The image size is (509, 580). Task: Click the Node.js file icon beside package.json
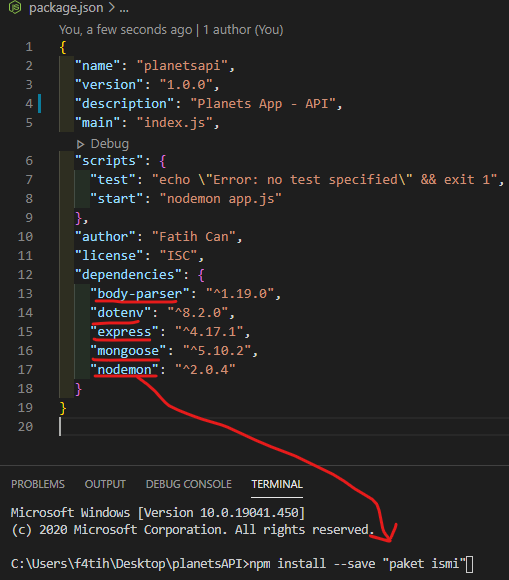click(x=15, y=7)
